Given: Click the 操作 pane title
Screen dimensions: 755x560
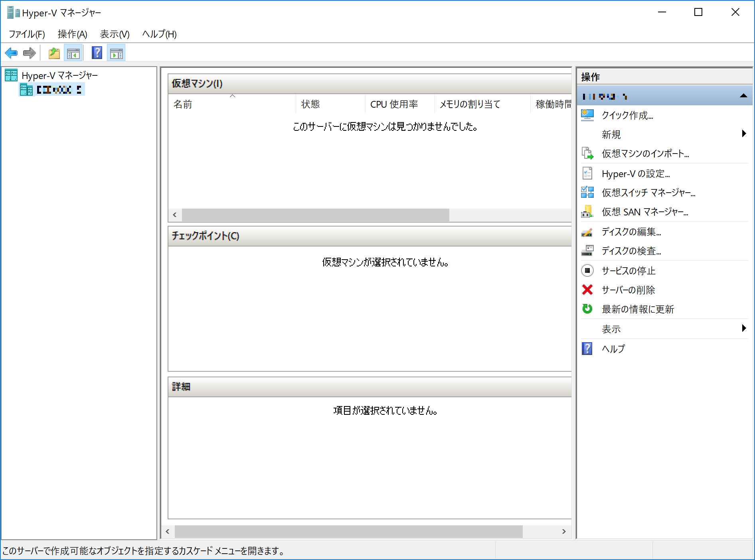Looking at the screenshot, I should pos(591,77).
